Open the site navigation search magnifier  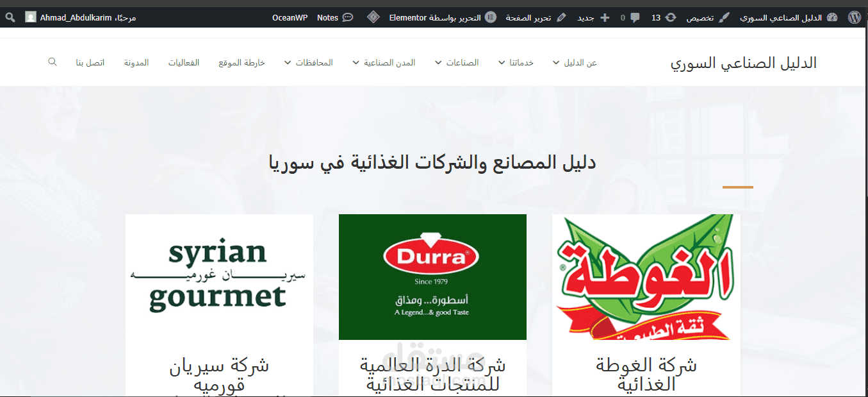(52, 62)
